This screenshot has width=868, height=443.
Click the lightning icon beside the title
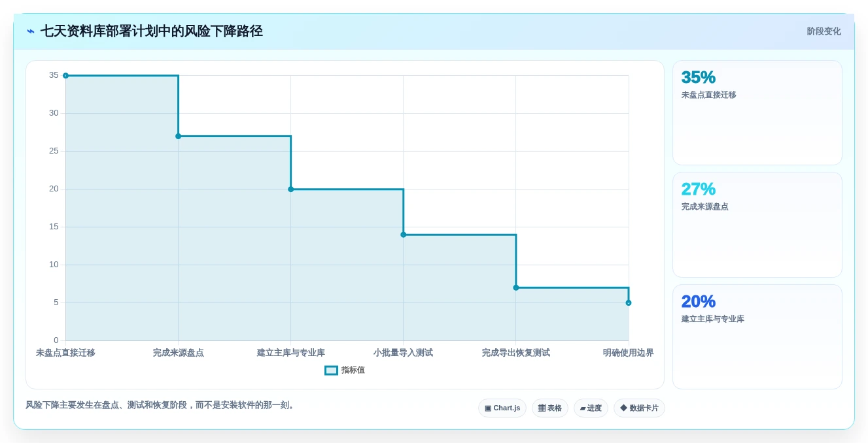point(31,31)
